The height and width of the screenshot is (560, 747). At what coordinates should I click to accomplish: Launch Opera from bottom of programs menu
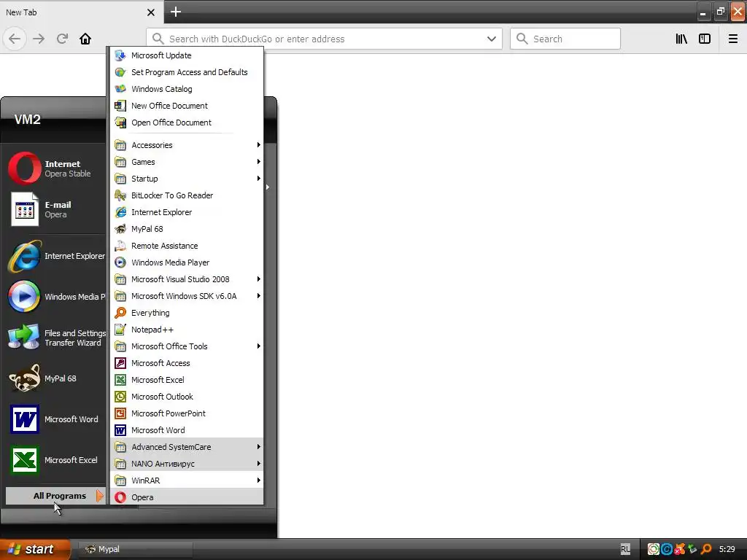coord(187,497)
